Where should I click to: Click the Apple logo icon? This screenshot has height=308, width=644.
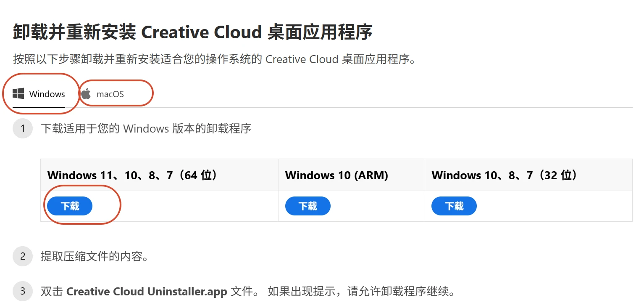(x=86, y=94)
